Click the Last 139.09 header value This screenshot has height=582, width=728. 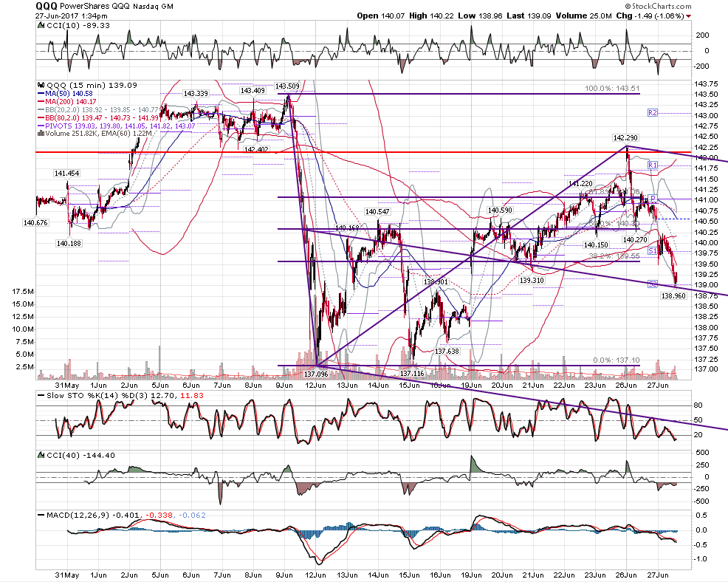click(529, 16)
